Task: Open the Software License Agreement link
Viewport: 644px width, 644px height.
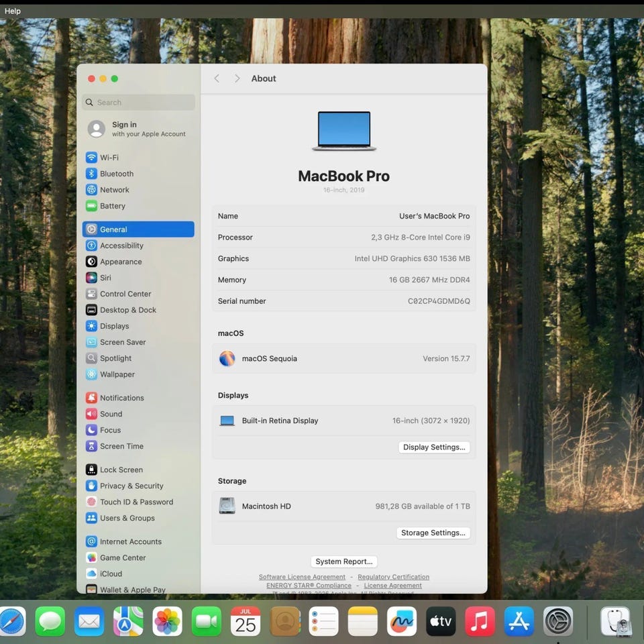Action: pos(302,577)
